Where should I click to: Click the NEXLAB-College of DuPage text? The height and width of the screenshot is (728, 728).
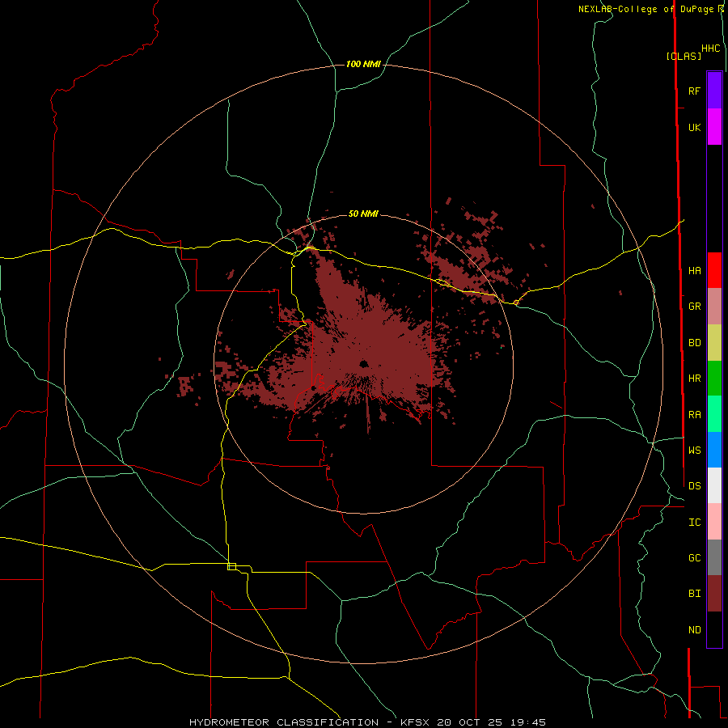pyautogui.click(x=645, y=9)
